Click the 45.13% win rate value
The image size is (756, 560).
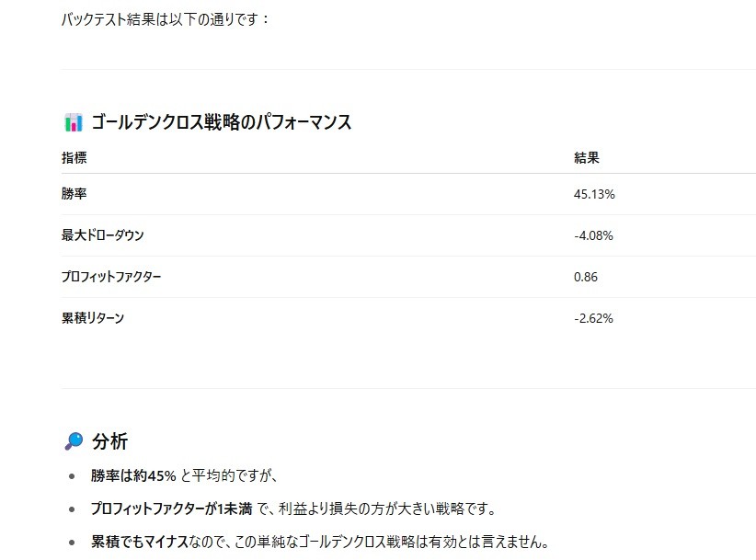[x=594, y=194]
